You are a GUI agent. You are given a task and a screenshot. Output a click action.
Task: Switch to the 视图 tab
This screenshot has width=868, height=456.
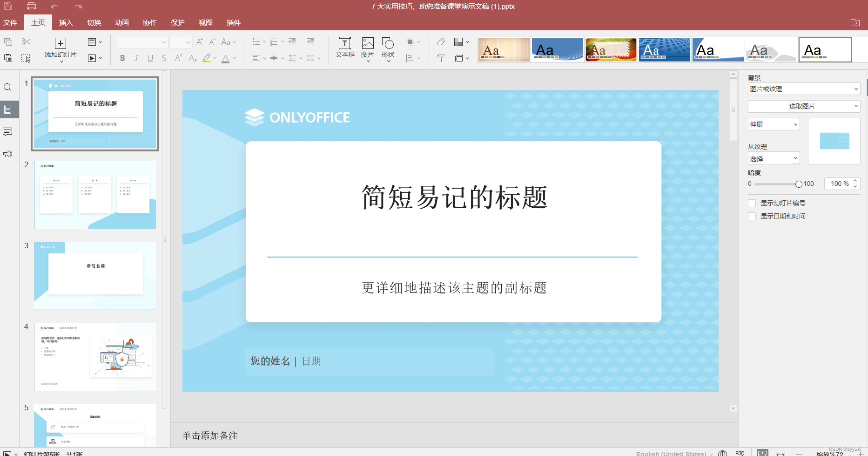pyautogui.click(x=206, y=22)
